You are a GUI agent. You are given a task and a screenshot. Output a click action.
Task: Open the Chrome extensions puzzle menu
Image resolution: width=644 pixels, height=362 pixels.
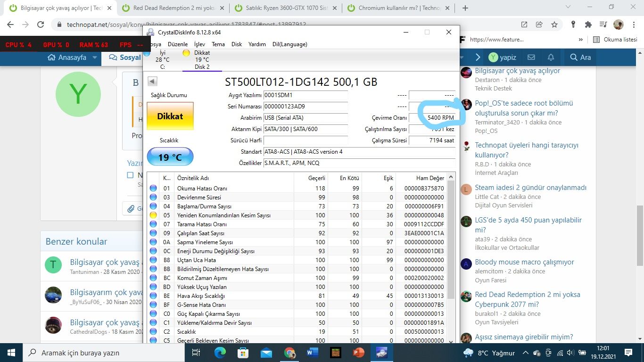coord(588,25)
